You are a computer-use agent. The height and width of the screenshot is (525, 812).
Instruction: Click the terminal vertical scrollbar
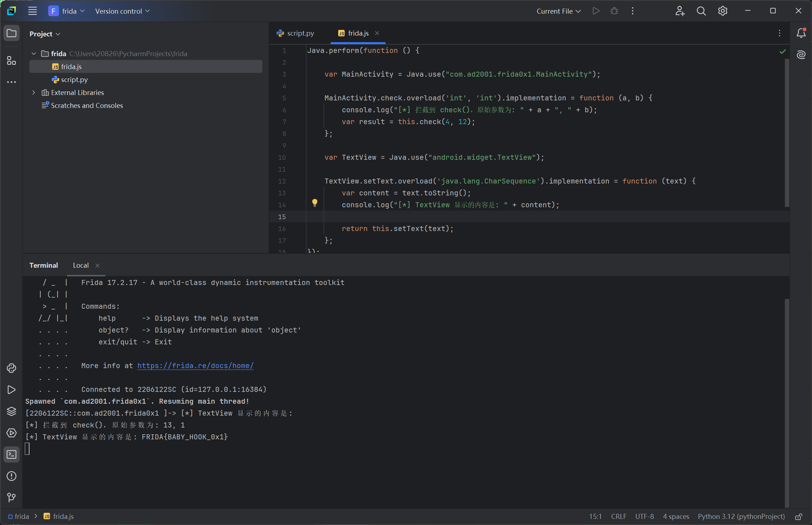point(787,403)
